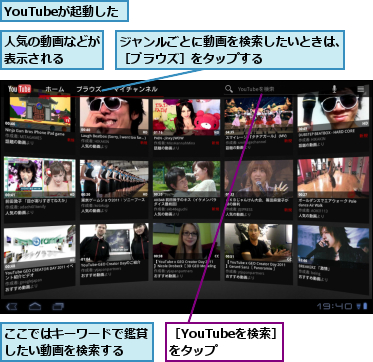Tap the YouTube logo in the top bar
373x362 pixels.
pyautogui.click(x=20, y=89)
